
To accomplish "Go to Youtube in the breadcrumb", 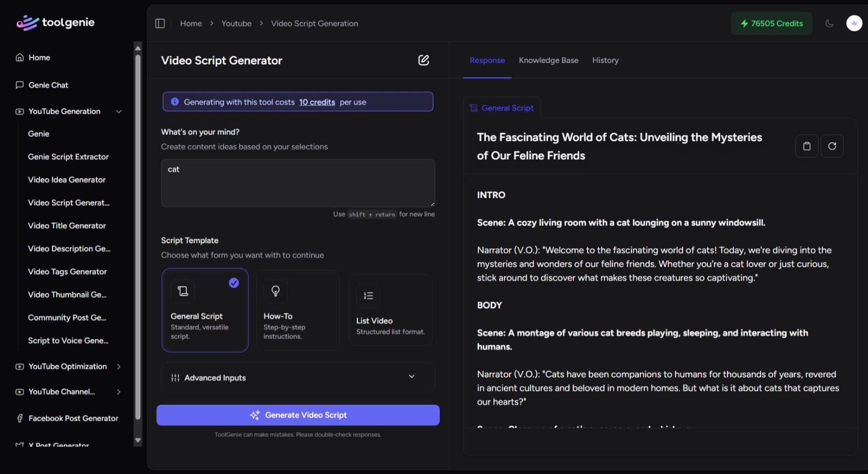I will pyautogui.click(x=236, y=23).
